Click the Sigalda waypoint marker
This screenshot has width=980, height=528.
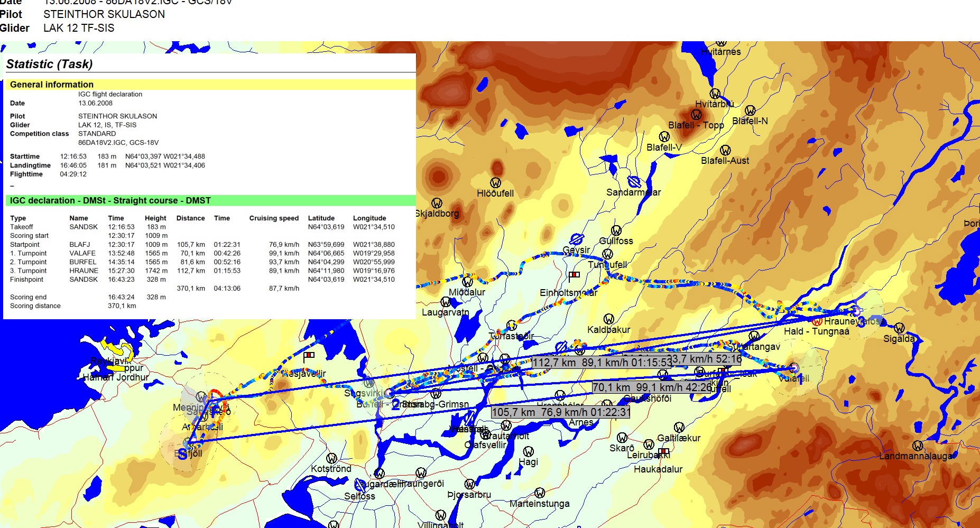[899, 328]
